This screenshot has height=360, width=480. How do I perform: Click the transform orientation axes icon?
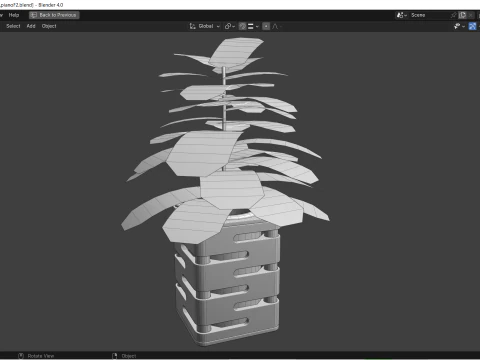click(x=192, y=26)
